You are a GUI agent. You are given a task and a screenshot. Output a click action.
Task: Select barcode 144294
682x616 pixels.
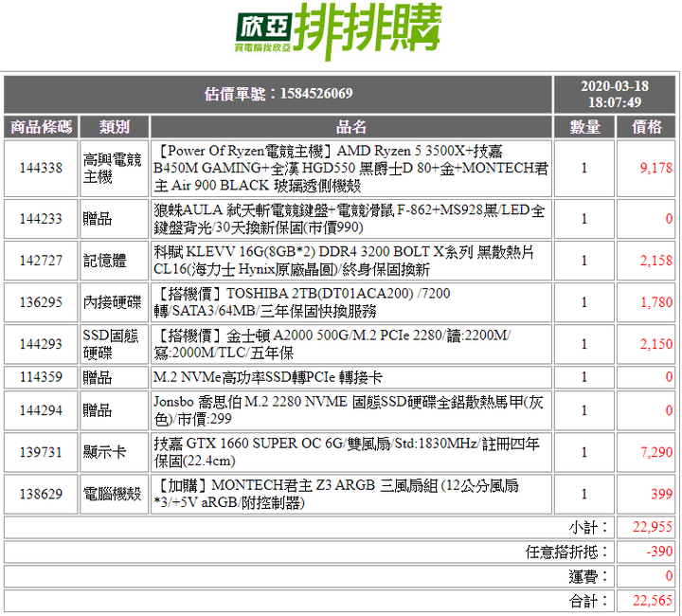click(x=42, y=410)
